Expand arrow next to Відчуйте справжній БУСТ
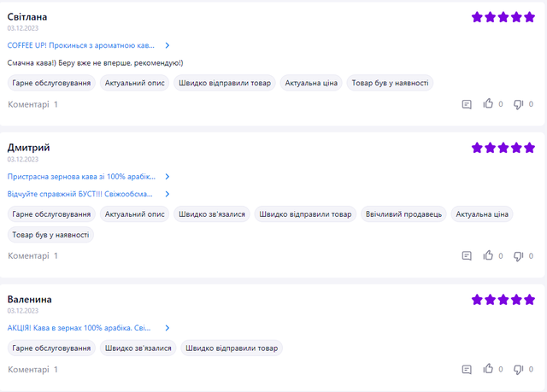 [168, 194]
